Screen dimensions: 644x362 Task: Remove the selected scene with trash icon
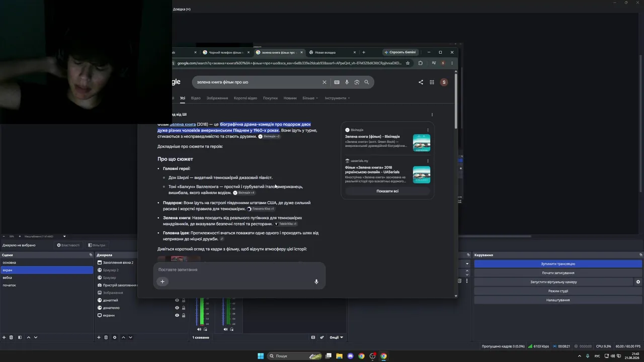[12, 337]
